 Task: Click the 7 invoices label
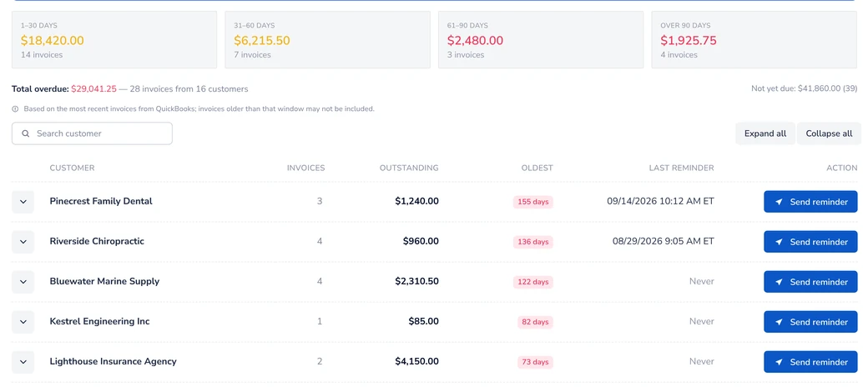click(252, 55)
